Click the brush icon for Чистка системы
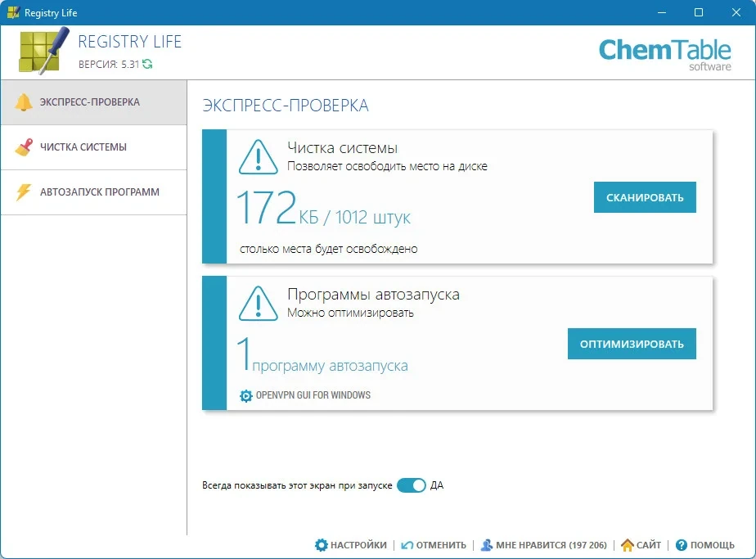Viewport: 756px width, 559px height. pyautogui.click(x=24, y=147)
